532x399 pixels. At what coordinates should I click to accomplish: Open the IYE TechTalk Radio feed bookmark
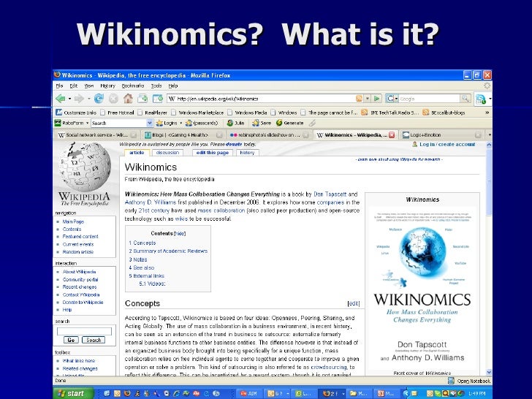[389, 113]
